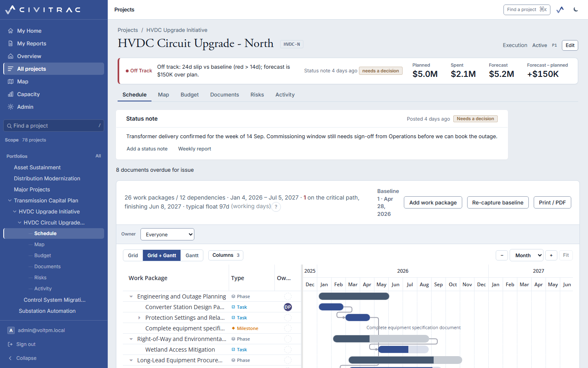Open My Home from sidebar

point(53,31)
